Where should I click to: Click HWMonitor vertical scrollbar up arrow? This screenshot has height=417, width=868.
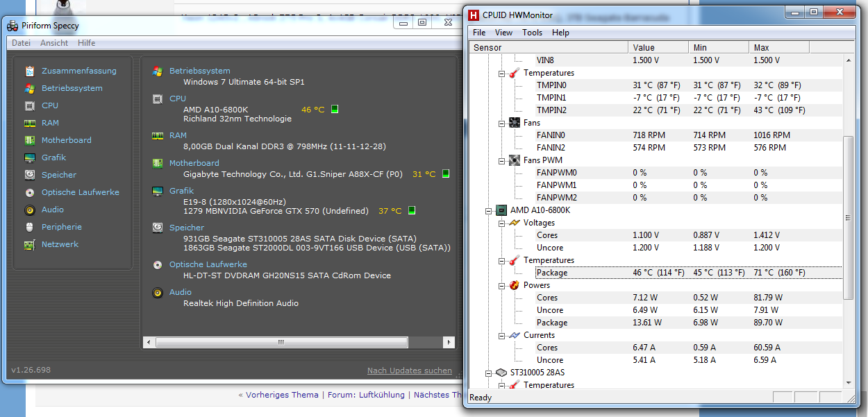(x=849, y=60)
